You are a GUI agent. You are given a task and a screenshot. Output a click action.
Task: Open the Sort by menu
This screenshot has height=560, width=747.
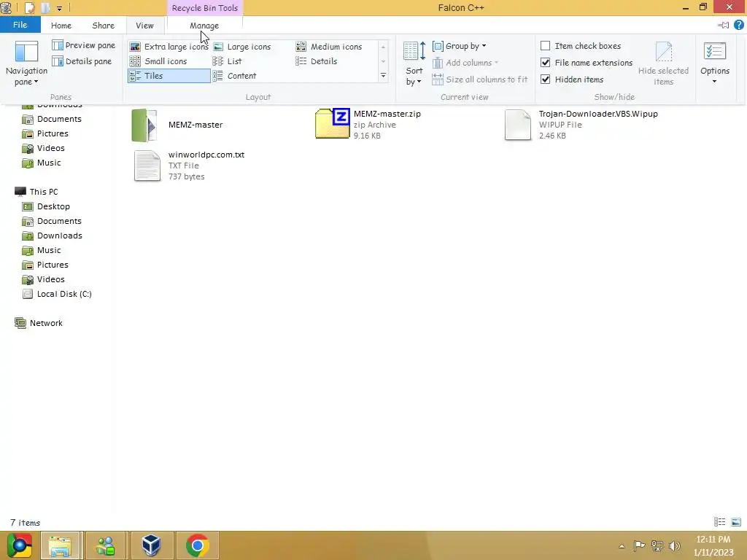[x=414, y=63]
